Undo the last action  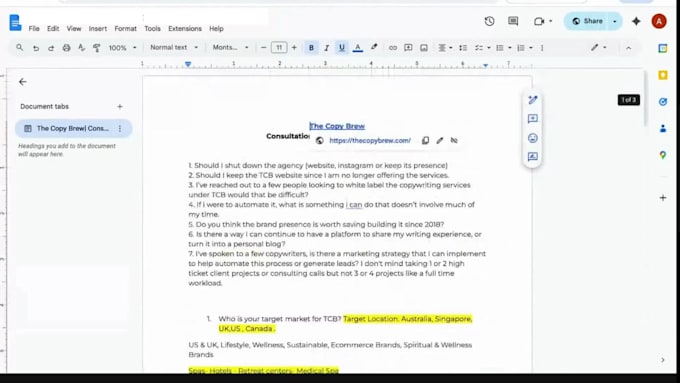click(36, 48)
